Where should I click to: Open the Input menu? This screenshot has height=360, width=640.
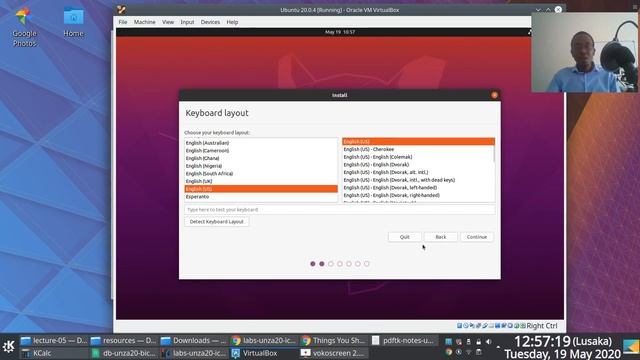(x=187, y=22)
